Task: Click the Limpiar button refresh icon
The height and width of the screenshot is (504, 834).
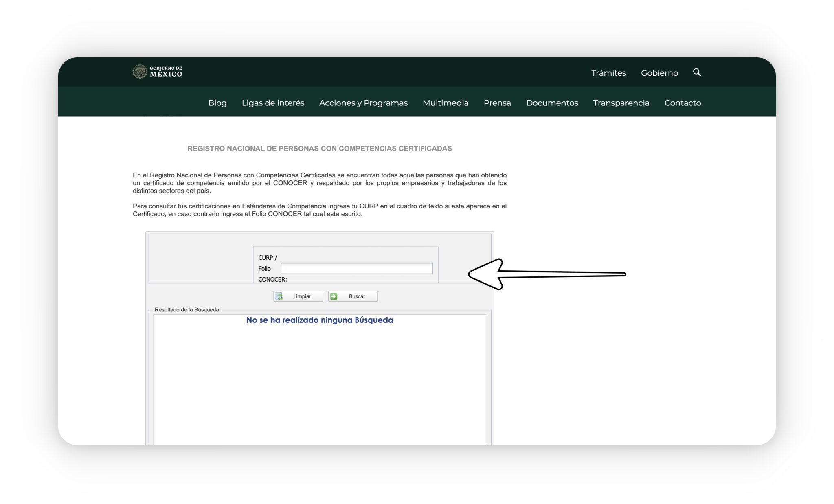Action: tap(279, 296)
